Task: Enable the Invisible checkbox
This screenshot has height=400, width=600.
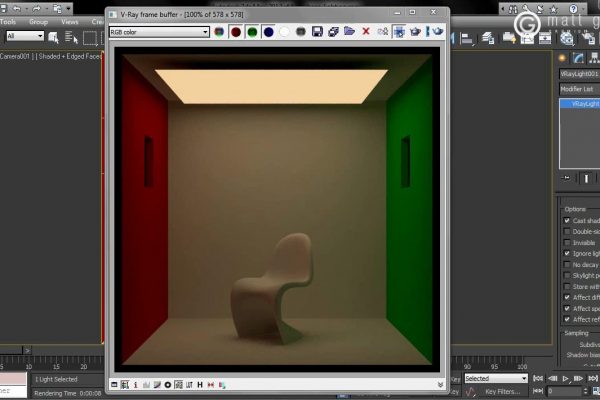Action: (x=567, y=243)
